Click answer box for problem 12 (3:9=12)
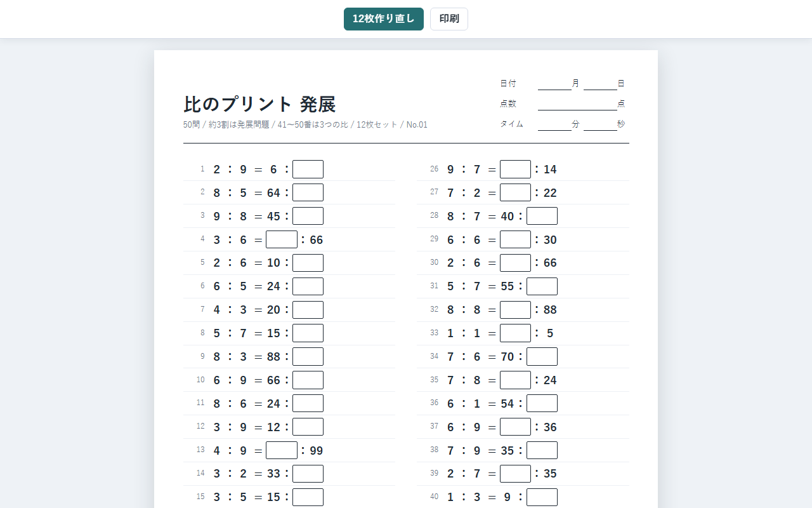812x508 pixels. [308, 427]
